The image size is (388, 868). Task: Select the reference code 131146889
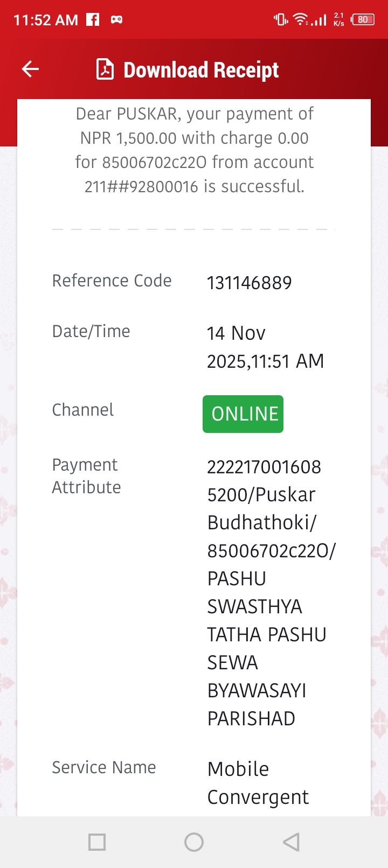[250, 283]
